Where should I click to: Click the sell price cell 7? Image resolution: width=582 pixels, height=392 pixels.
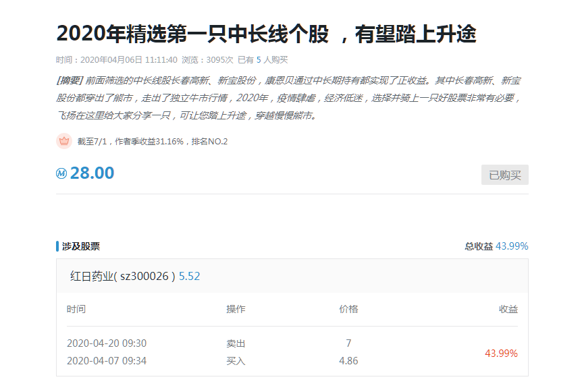pyautogui.click(x=348, y=343)
